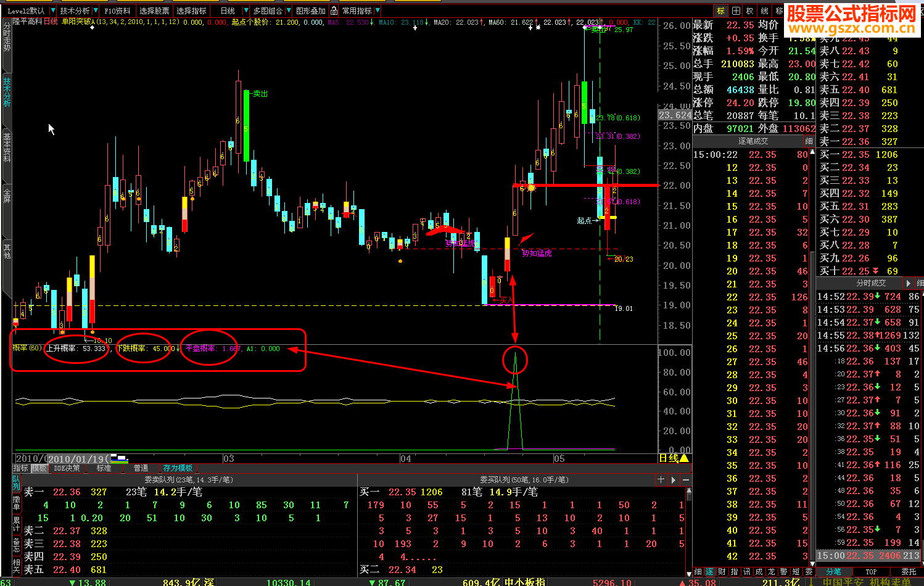
Task: Open the 日线 period dropdown arrow
Action: [245, 10]
